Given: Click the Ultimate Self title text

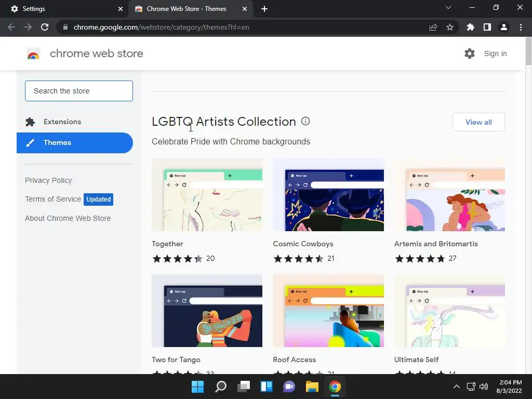Looking at the screenshot, I should coord(416,360).
